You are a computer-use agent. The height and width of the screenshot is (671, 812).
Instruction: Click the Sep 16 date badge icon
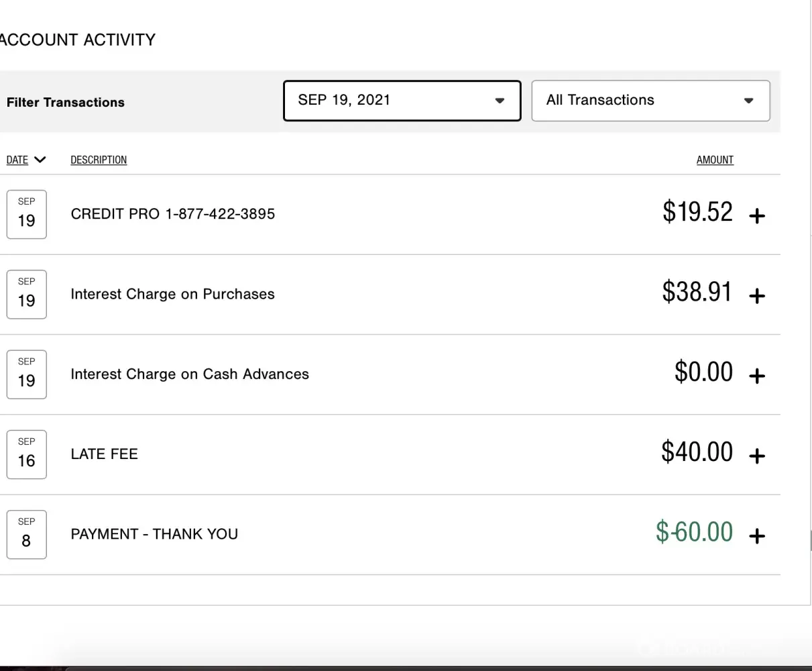(x=26, y=454)
